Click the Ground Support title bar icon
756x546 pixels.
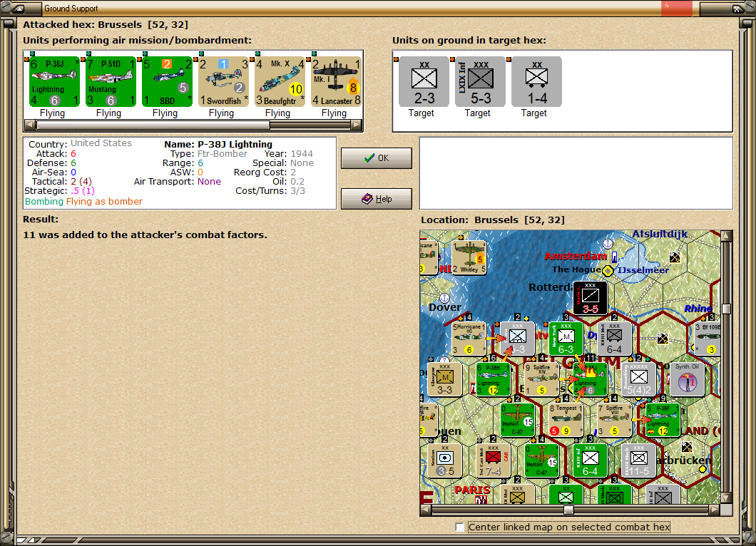[x=19, y=8]
